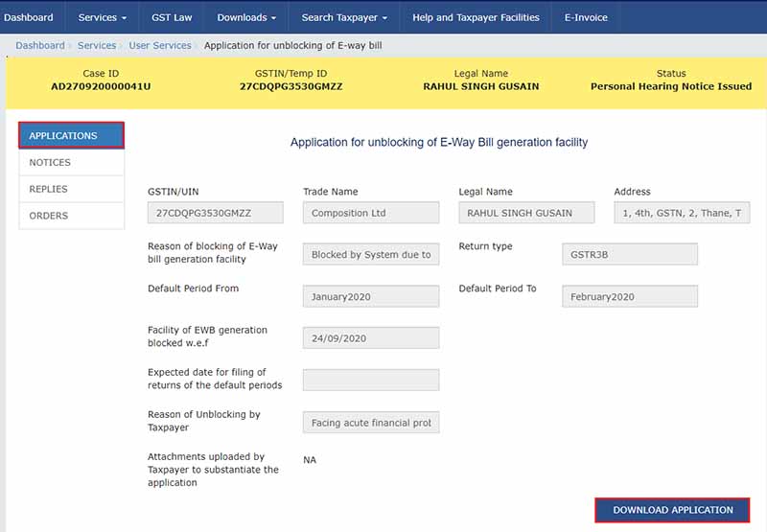
Task: Click the DOWNLOAD APPLICATION button
Action: point(672,510)
